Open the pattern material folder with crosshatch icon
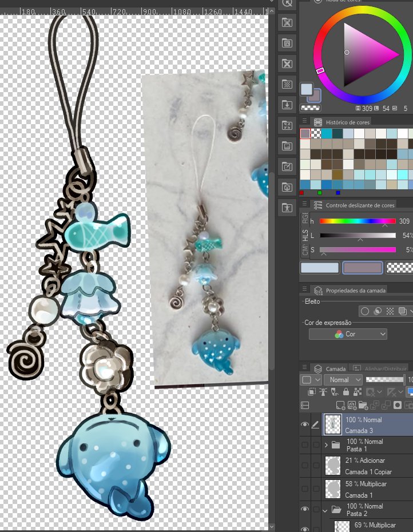413x532 pixels. click(x=287, y=23)
